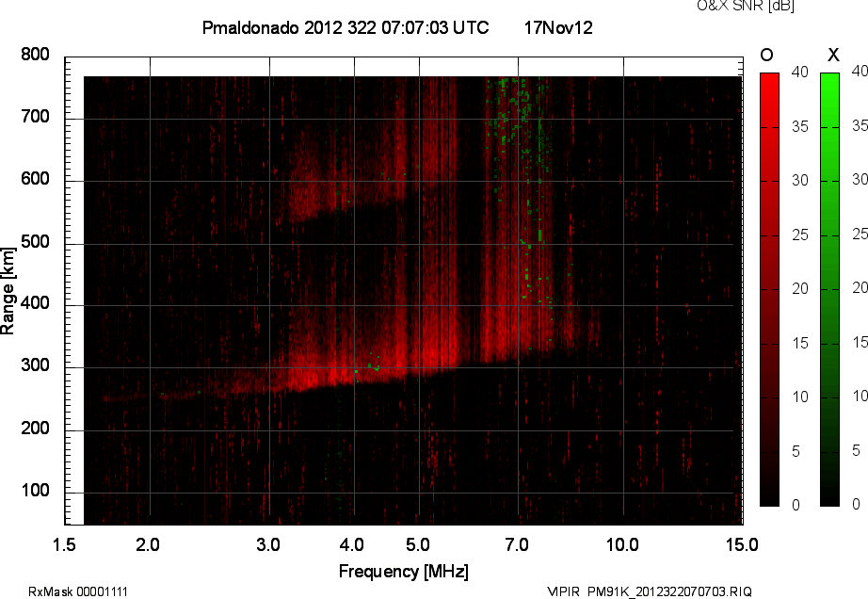This screenshot has width=868, height=599.
Task: Click the 7.0 frequency tick label
Action: [517, 544]
